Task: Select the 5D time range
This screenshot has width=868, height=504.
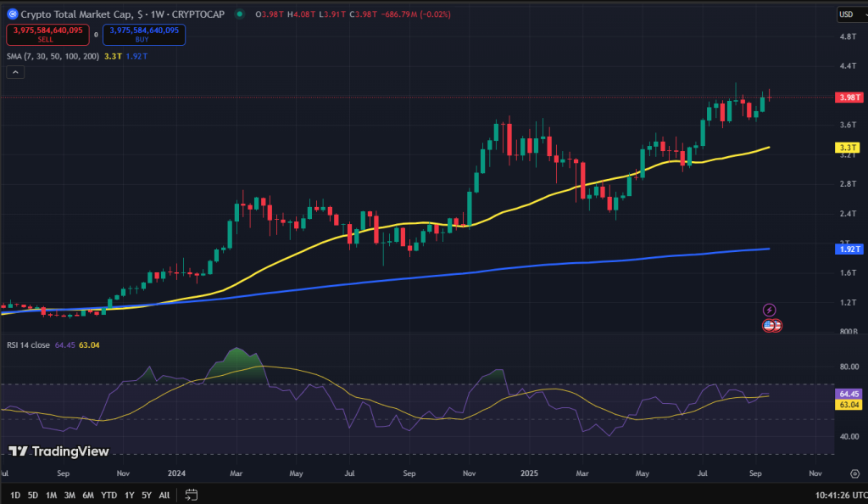Action: tap(33, 496)
